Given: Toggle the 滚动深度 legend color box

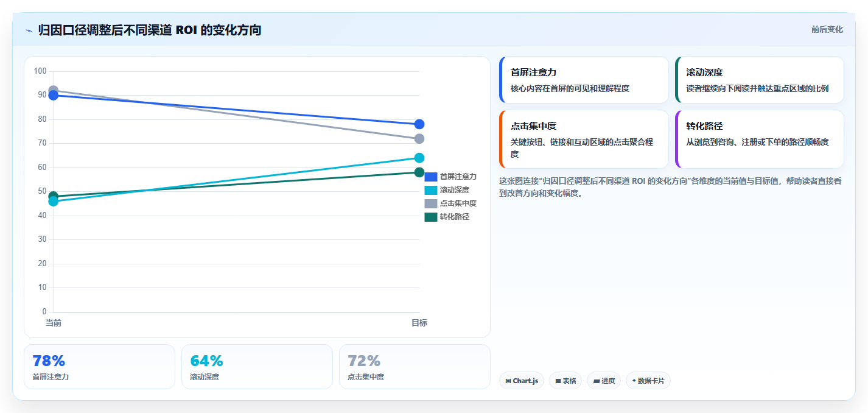Looking at the screenshot, I should pos(431,190).
